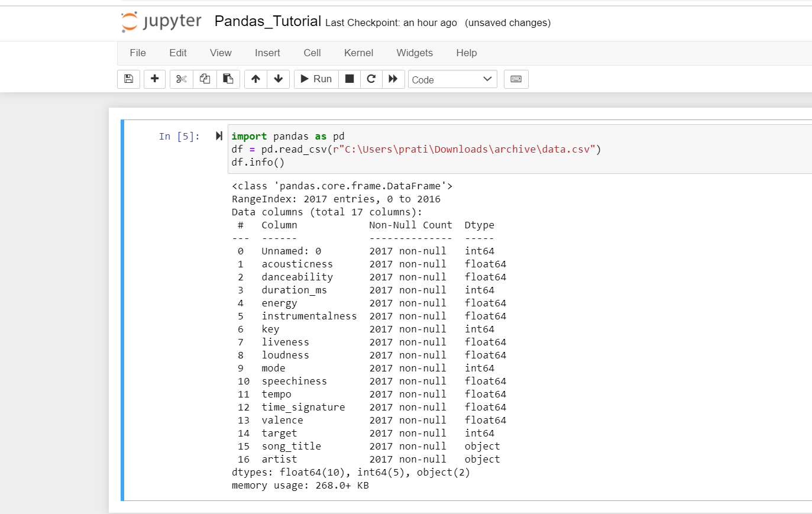Click the Dtype column header
Image resolution: width=812 pixels, height=514 pixels.
480,225
